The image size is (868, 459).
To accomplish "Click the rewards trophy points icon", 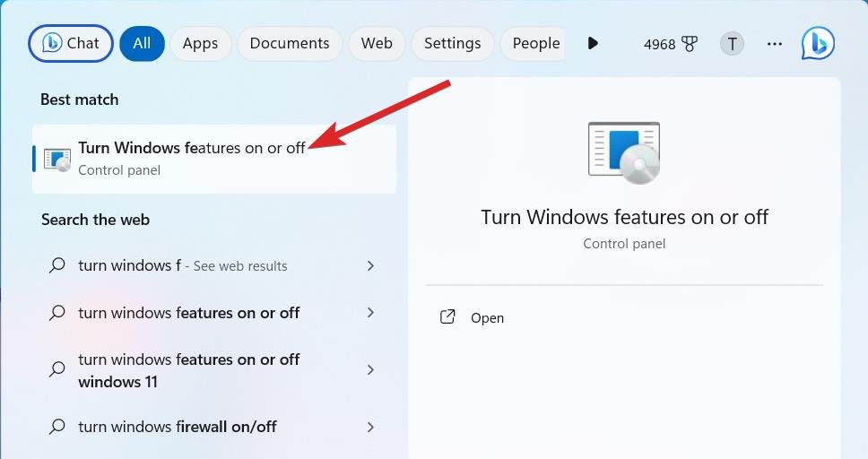I will [690, 44].
